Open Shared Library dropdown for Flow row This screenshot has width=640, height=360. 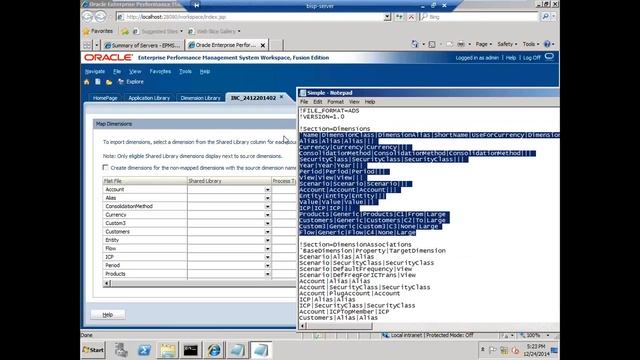click(x=267, y=249)
